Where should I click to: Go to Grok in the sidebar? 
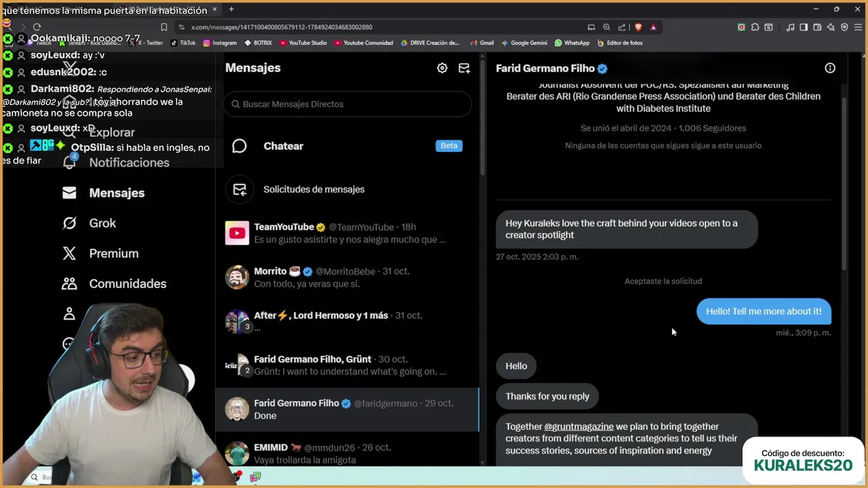102,223
